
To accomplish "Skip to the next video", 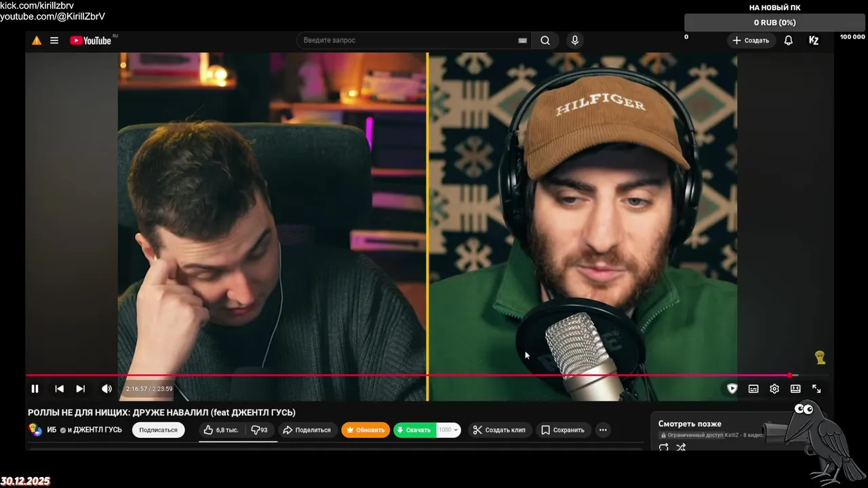I will pos(81,388).
